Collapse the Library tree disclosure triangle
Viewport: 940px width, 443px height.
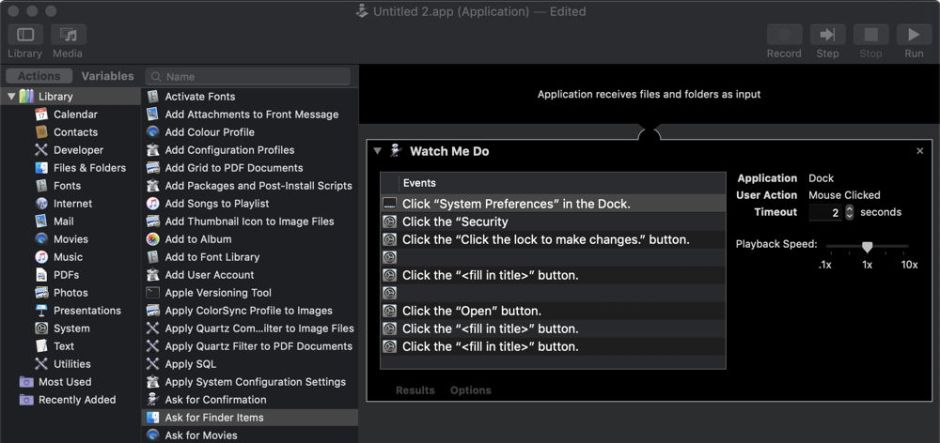point(11,97)
